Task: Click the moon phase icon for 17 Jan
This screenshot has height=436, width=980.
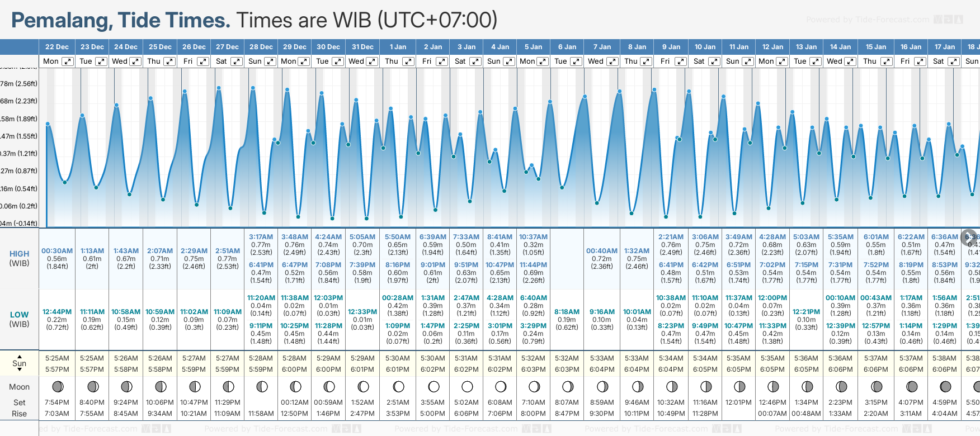Action: (945, 386)
